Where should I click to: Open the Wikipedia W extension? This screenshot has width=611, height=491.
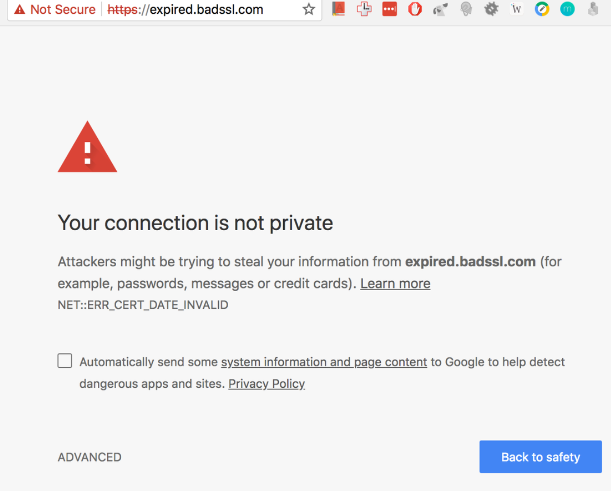pos(516,9)
